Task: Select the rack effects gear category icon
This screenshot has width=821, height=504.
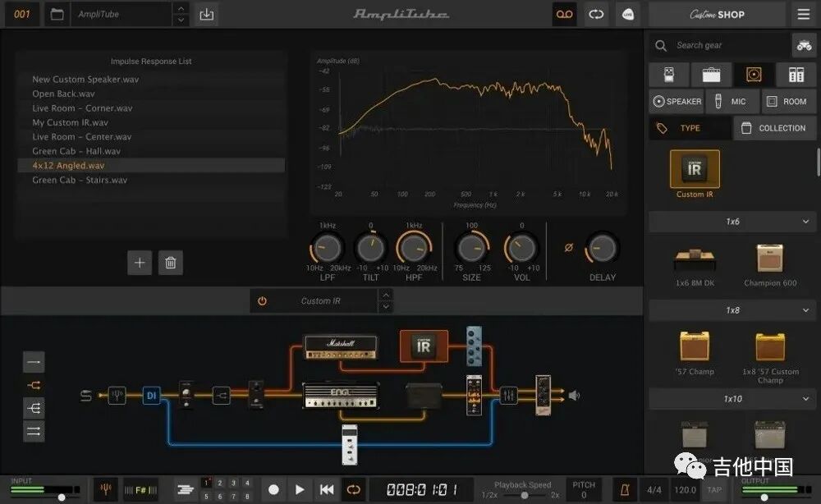Action: click(x=796, y=75)
